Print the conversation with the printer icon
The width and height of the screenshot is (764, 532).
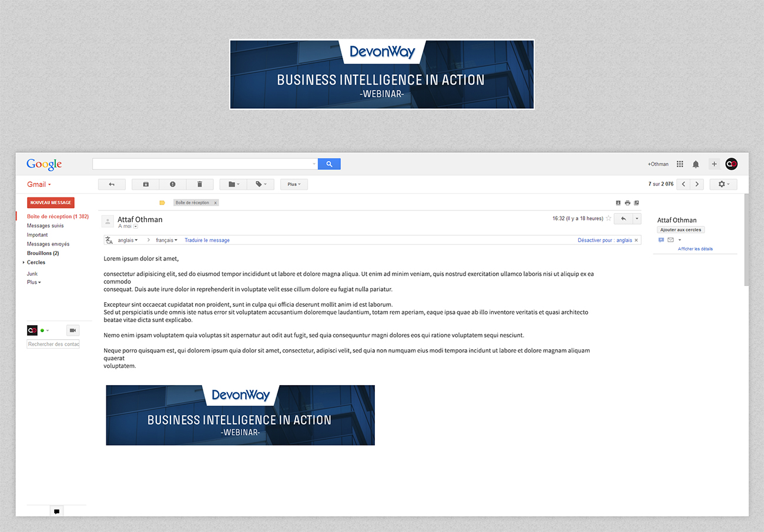(x=627, y=203)
